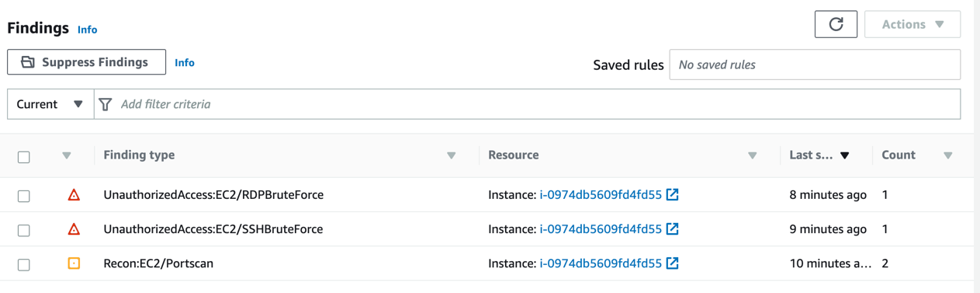This screenshot has height=293, width=980.
Task: Click the refresh findings icon button
Action: [836, 24]
